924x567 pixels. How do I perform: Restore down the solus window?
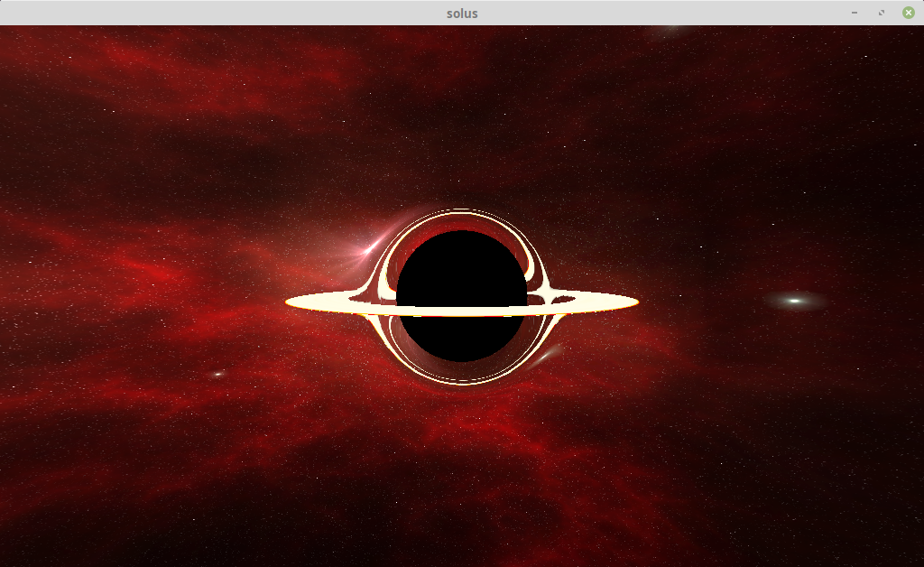coord(881,13)
